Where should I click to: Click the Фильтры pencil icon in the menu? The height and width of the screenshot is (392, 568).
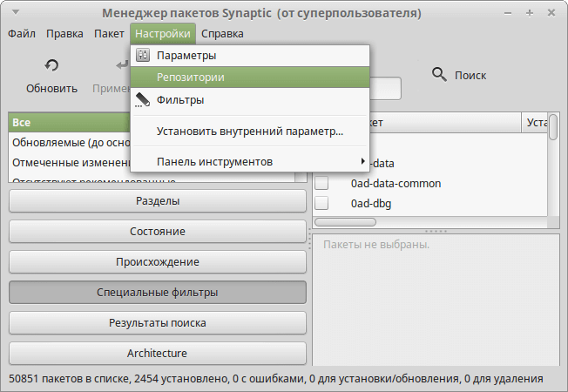143,99
